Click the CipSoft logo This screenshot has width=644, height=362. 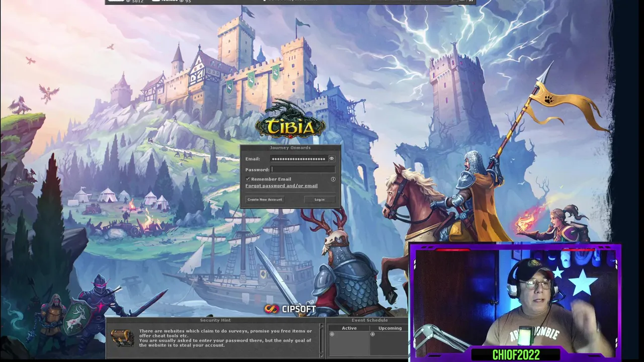pos(290,309)
